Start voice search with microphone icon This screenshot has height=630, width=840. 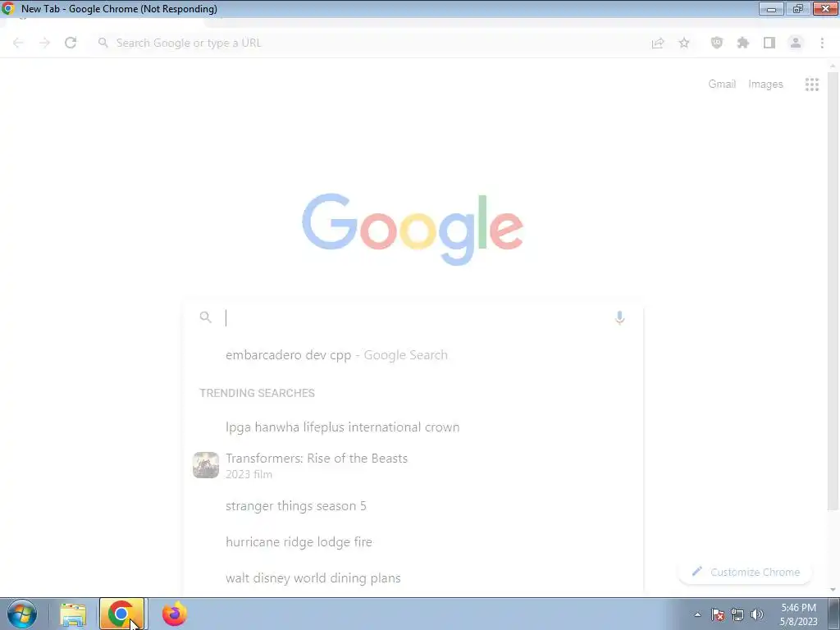click(620, 317)
